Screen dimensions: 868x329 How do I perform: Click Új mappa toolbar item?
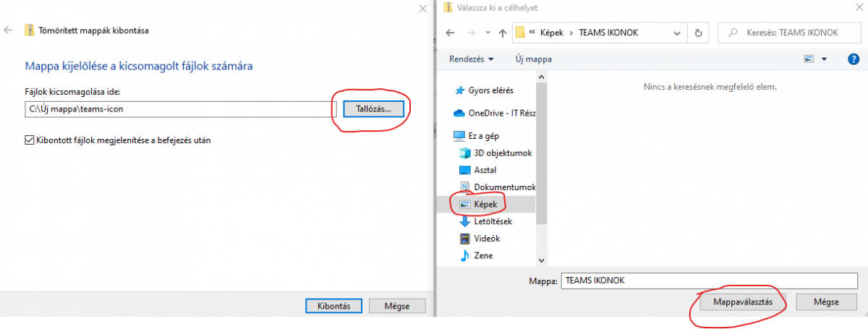point(532,59)
